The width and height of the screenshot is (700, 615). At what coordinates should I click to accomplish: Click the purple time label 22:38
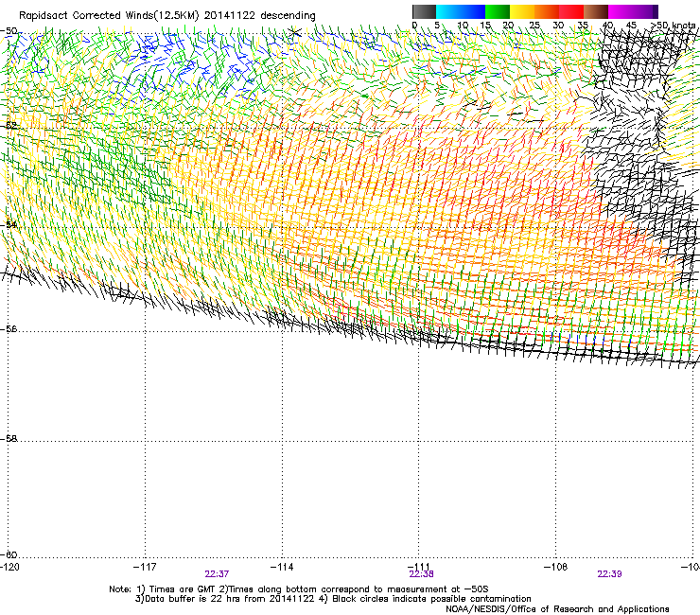422,574
